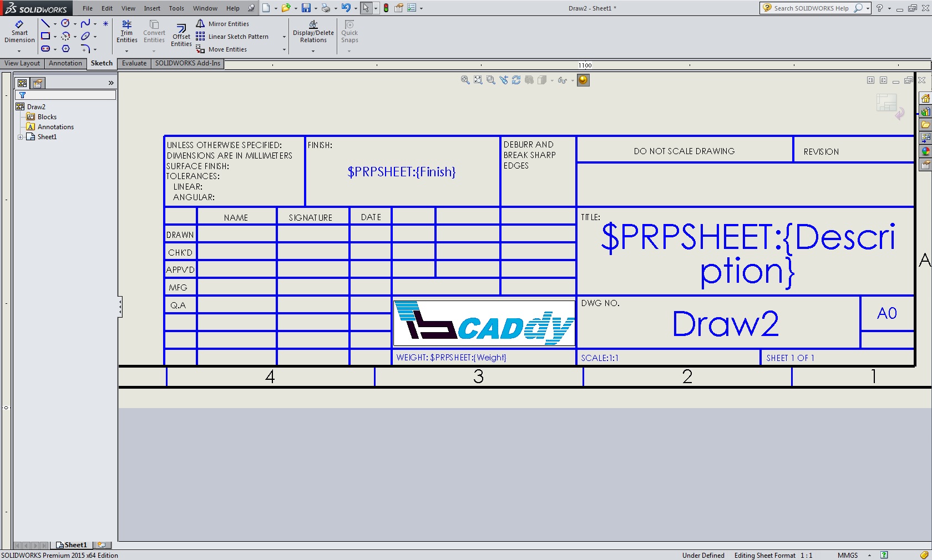Viewport: 932px width, 560px height.
Task: Expand the Sheet1 tree node
Action: point(21,137)
